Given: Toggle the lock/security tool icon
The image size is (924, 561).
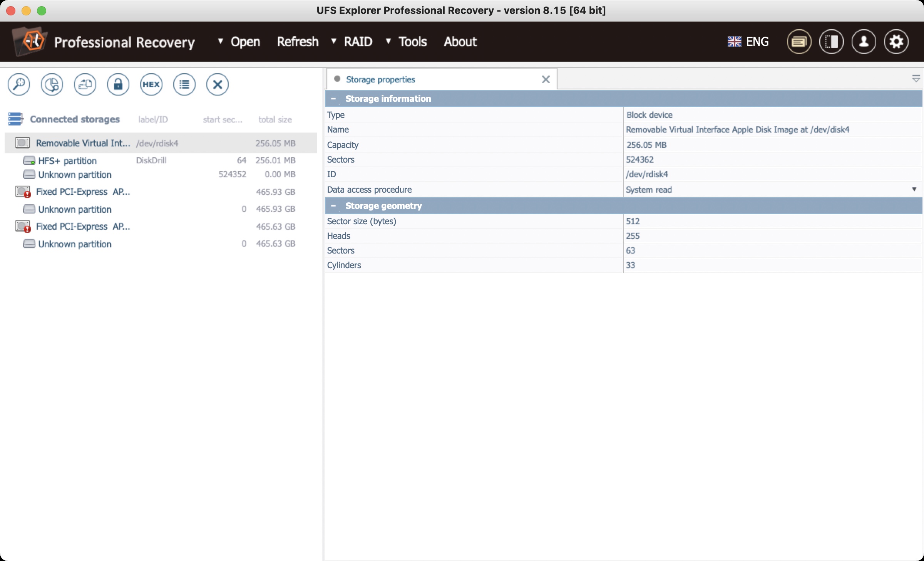Looking at the screenshot, I should pyautogui.click(x=117, y=84).
